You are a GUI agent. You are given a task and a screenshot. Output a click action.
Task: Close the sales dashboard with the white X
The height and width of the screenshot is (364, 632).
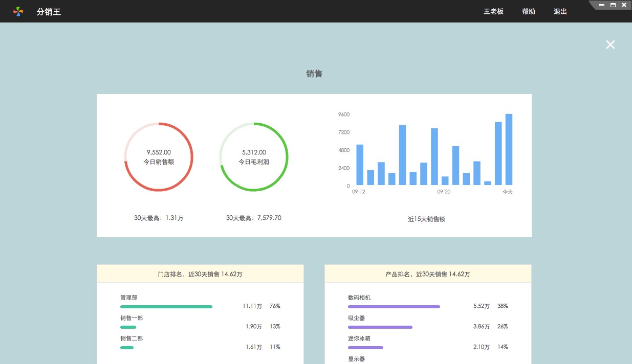610,44
